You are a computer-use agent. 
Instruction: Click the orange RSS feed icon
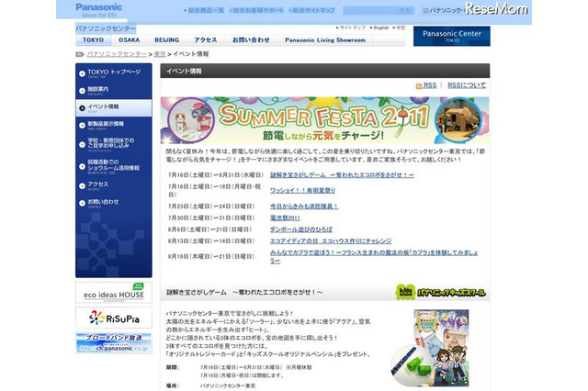417,84
